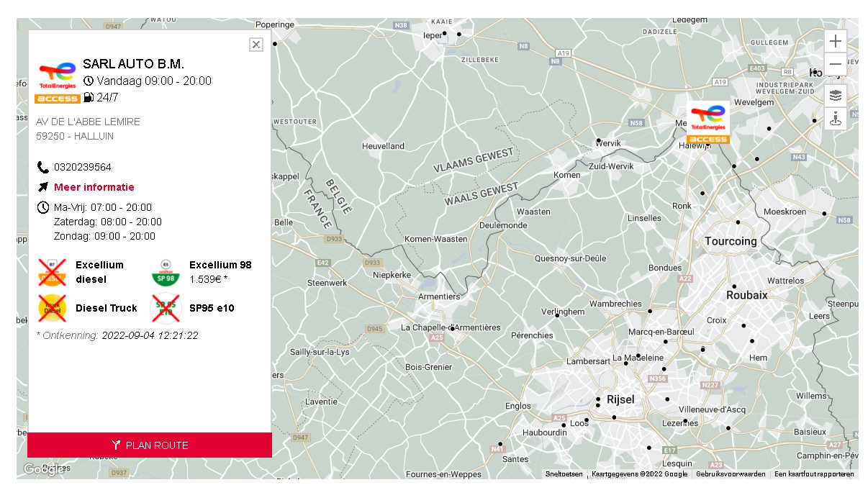This screenshot has width=868, height=485.
Task: Open the Meer informatie link
Action: (x=94, y=187)
